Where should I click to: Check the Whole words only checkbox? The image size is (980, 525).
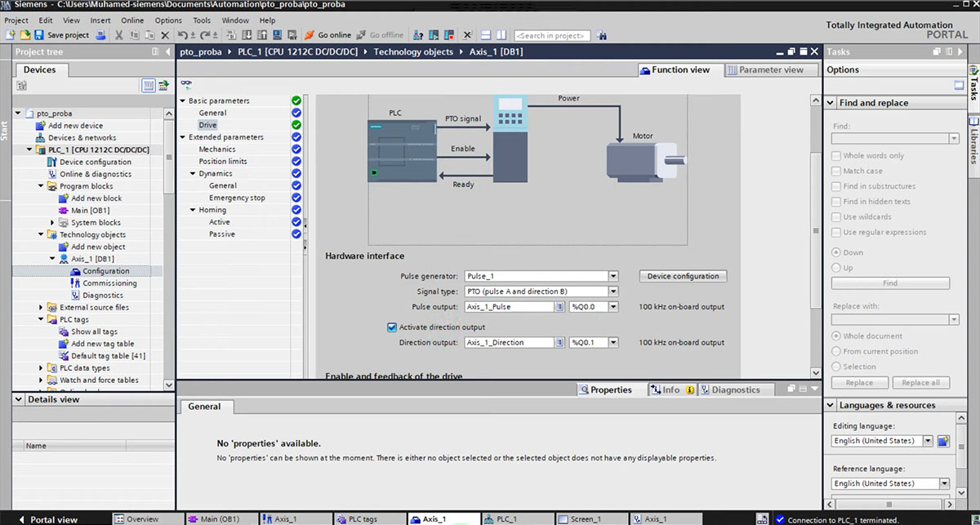point(836,156)
